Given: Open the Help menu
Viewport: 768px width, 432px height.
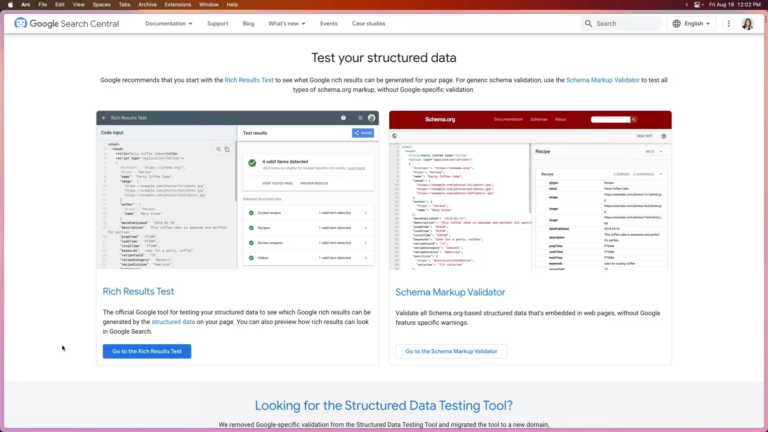Looking at the screenshot, I should pyautogui.click(x=232, y=4).
